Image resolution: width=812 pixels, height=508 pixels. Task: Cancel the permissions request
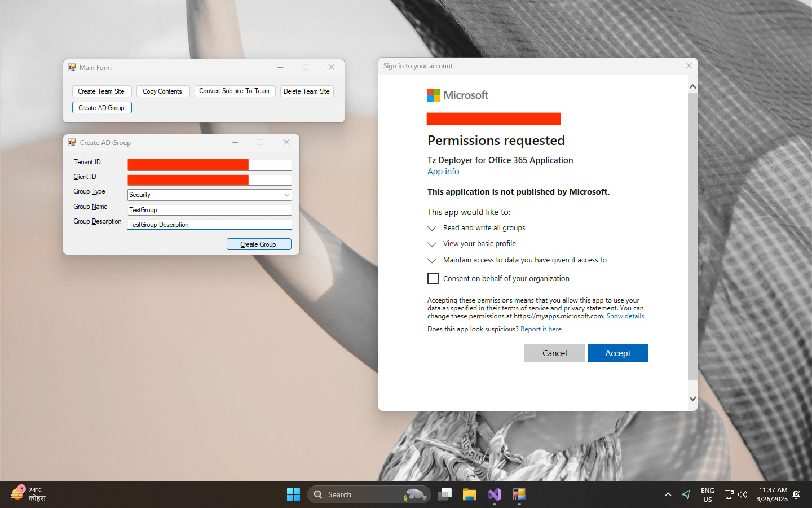coord(554,353)
